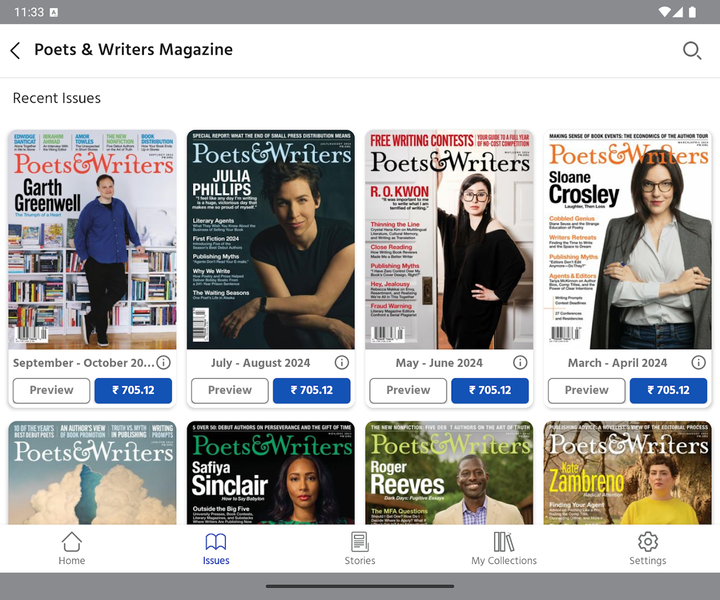
Task: Click the 'Poets & Writers Magazine' header title
Action: pyautogui.click(x=134, y=50)
